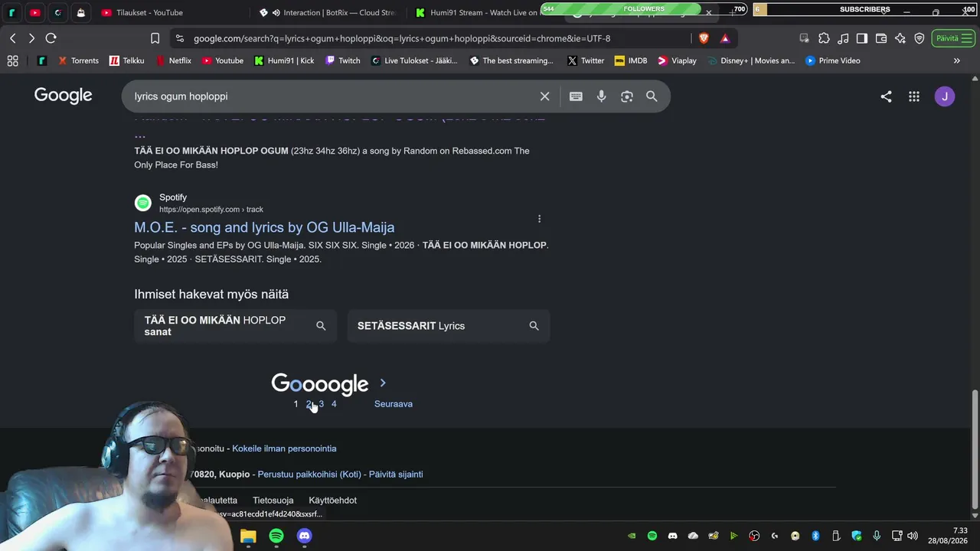Click the address bar URL
980x551 pixels.
(402, 38)
